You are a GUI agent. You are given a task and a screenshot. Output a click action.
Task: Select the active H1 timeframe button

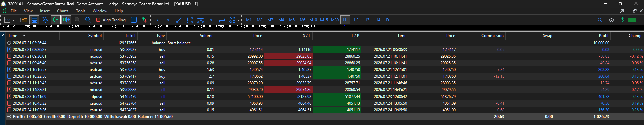(x=345, y=20)
